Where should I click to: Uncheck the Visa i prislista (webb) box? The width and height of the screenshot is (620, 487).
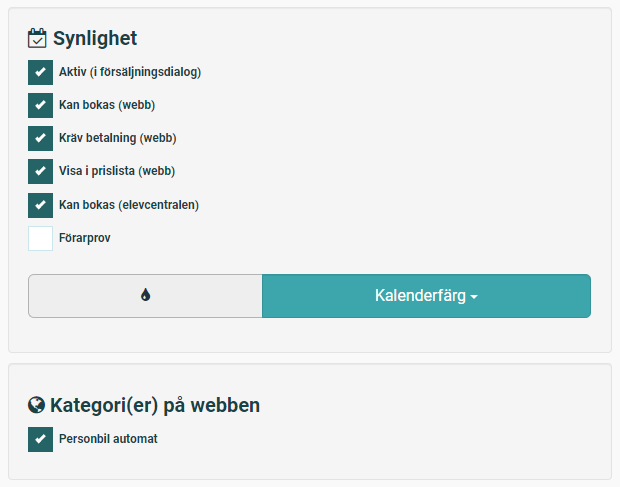click(x=40, y=171)
